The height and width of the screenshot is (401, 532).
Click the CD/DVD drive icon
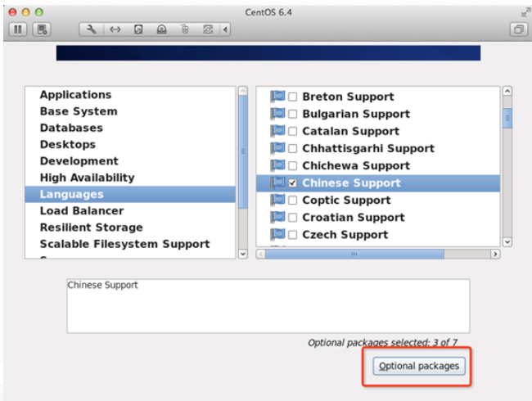click(x=161, y=29)
